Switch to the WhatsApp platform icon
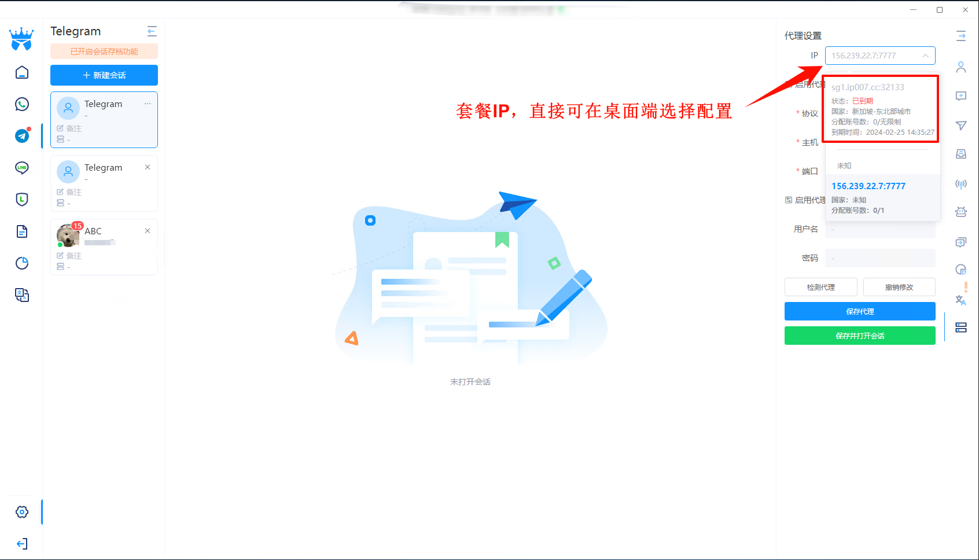979x560 pixels. click(22, 104)
